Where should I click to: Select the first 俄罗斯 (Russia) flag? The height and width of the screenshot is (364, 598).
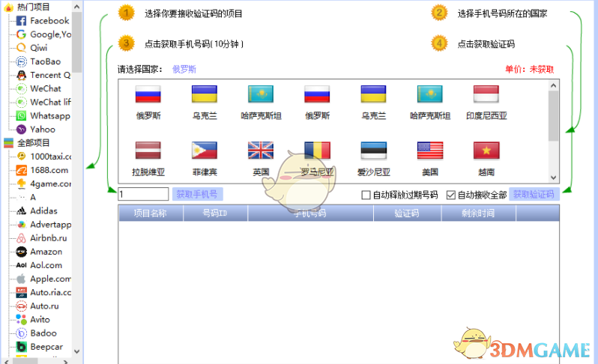[x=148, y=94]
